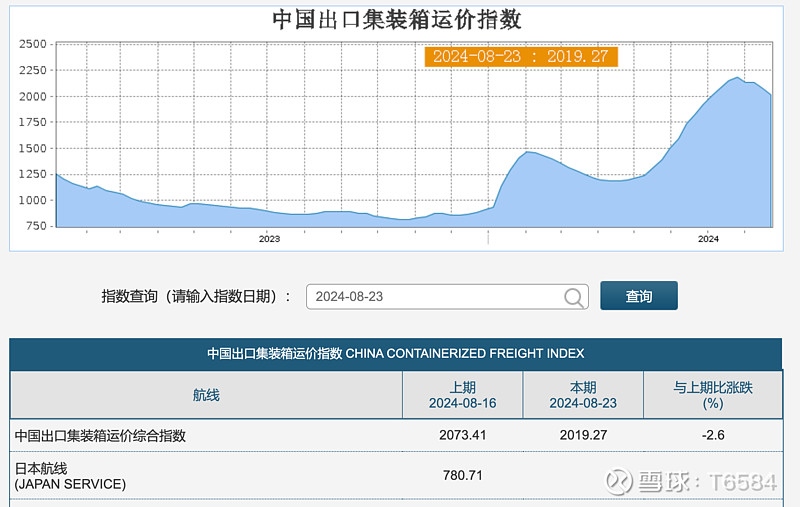Click the previous value 2073.41
800x507 pixels.
462,435
